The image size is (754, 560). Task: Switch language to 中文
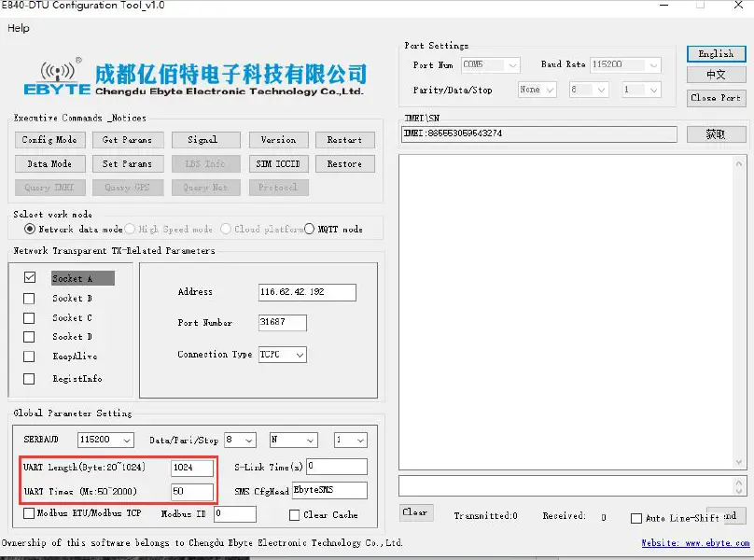(716, 75)
